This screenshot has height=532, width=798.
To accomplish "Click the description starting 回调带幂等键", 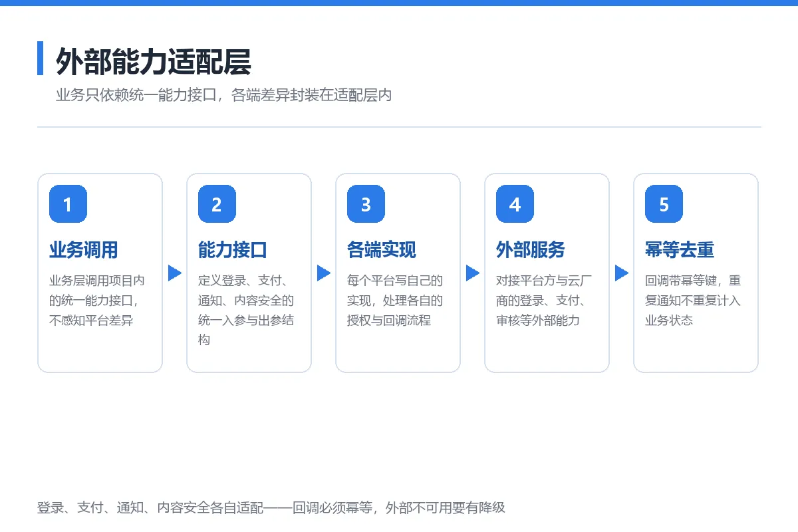I will click(693, 300).
